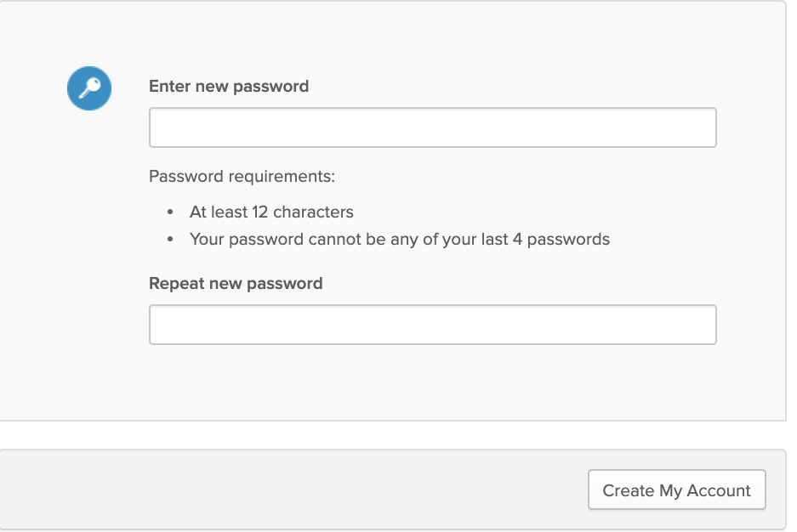Click the 'Password requirements:' heading text

coord(242,177)
